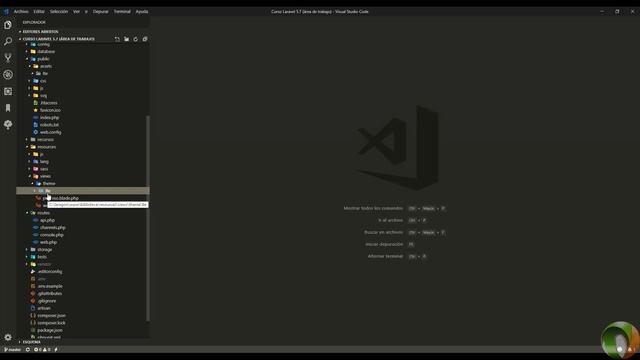Screen dimensions: 640x360
Task: Open errors and warnings count
Action: pyautogui.click(x=42, y=349)
